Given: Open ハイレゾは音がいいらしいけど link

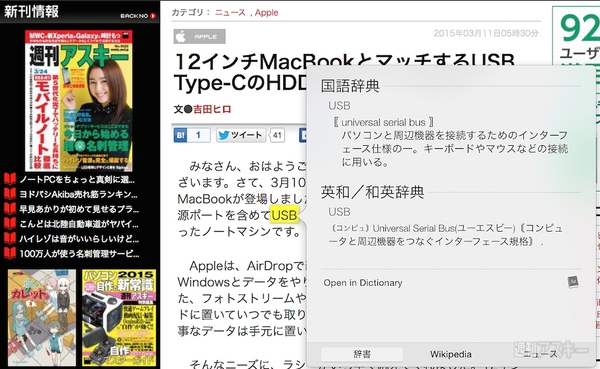Looking at the screenshot, I should tap(79, 238).
